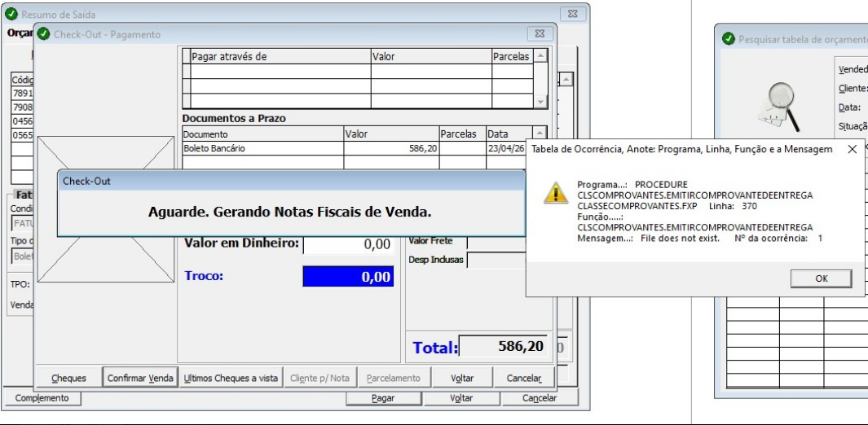This screenshot has width=868, height=425.
Task: Click Ultimos Cheques a vista button
Action: pos(231,378)
